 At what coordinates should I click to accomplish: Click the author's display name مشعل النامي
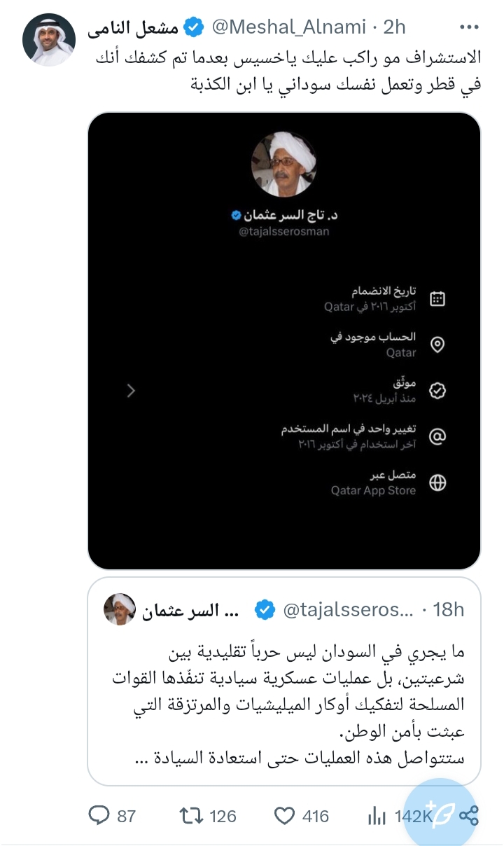[134, 28]
